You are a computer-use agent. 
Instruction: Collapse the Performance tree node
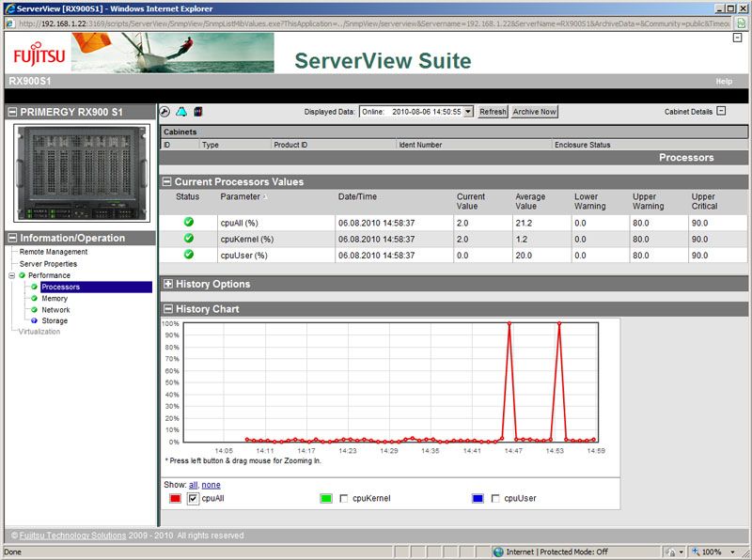click(12, 275)
